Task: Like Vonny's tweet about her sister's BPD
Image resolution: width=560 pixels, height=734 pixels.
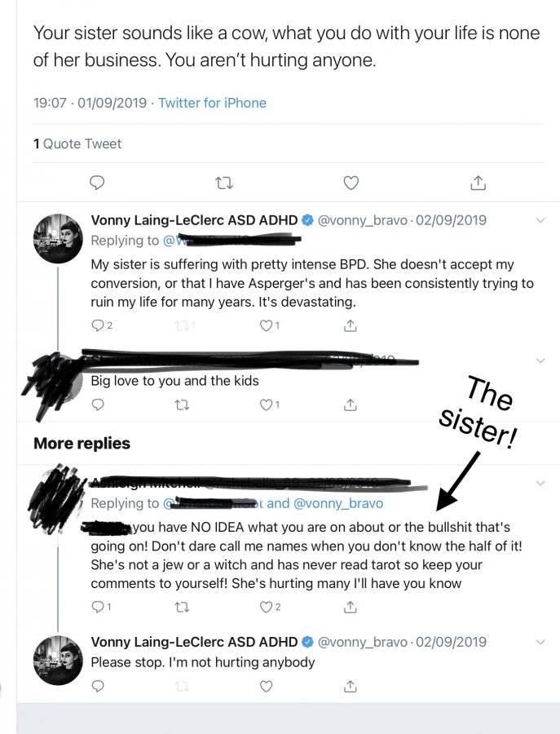Action: (270, 325)
